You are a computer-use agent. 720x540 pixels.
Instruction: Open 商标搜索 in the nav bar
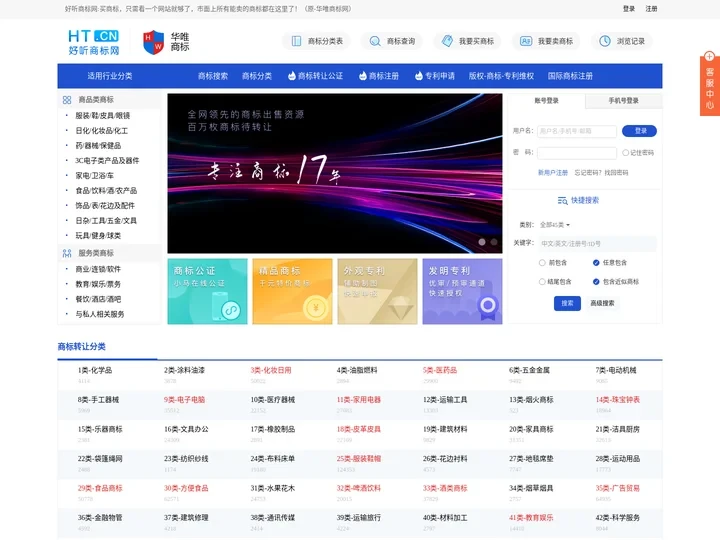point(213,76)
